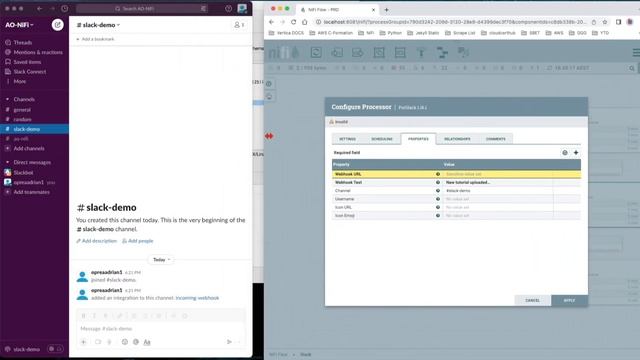Click help icon beside Icon Emoji property
This screenshot has width=640, height=360.
tap(438, 216)
